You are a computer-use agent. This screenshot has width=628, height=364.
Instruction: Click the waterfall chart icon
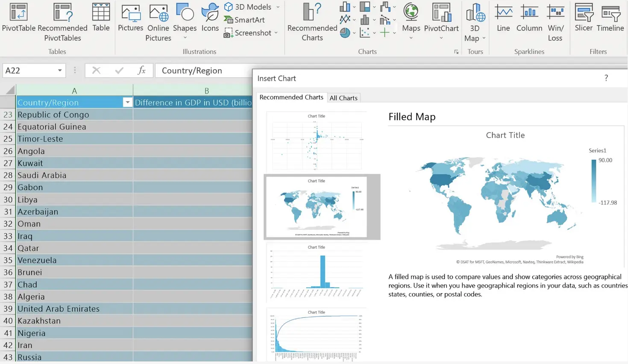coord(385,7)
